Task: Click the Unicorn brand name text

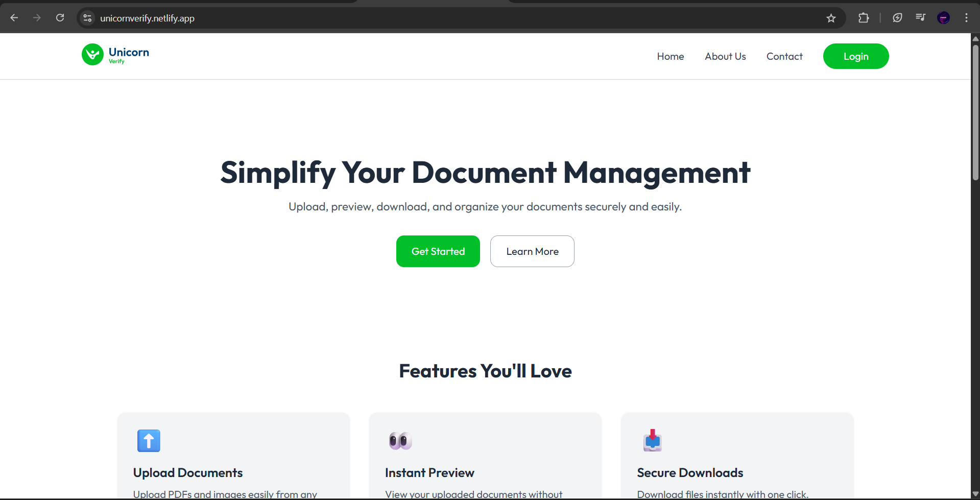Action: coord(129,52)
